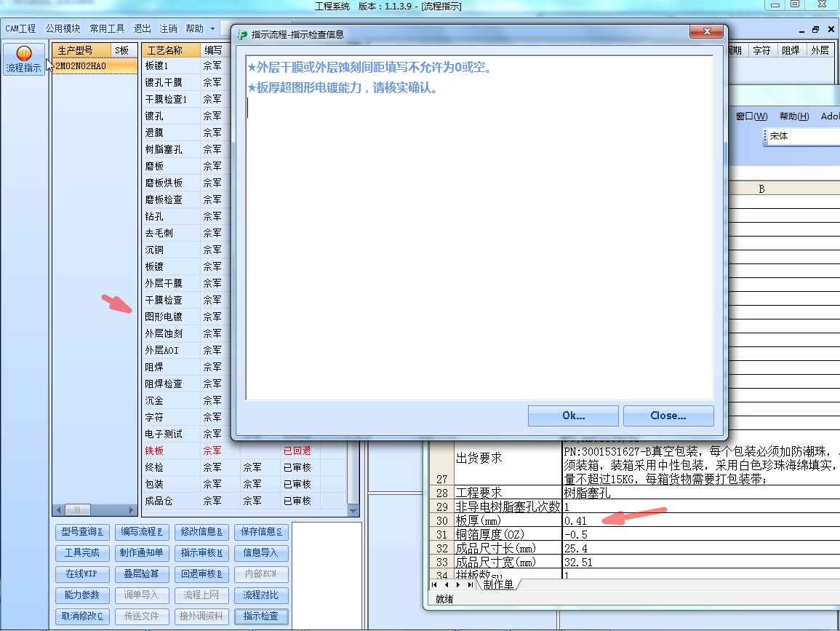Click the 回退审核 button
This screenshot has height=631, width=840.
tap(201, 574)
